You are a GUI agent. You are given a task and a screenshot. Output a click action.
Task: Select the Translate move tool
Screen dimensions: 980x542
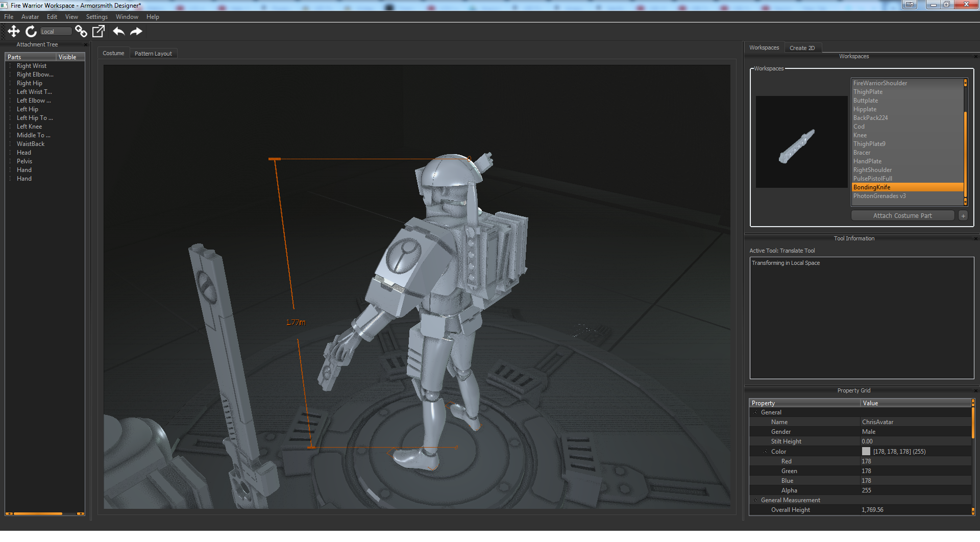[x=14, y=32]
